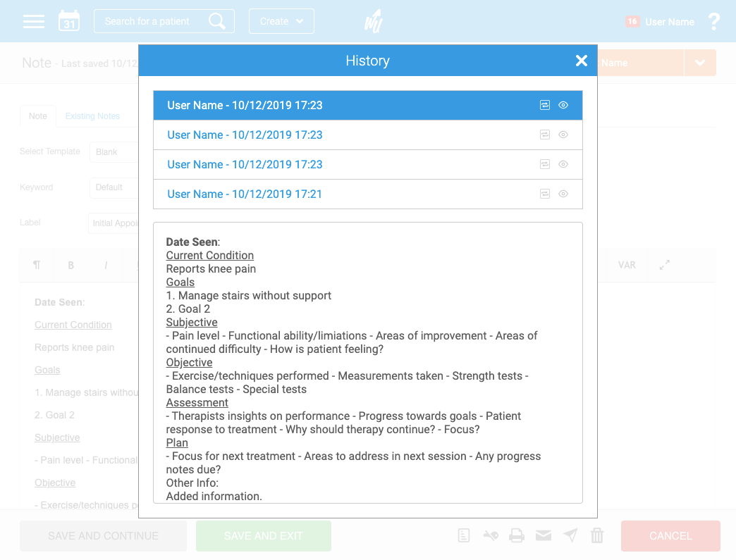Close the History dialog
Screen dimensions: 736x560
(x=582, y=61)
